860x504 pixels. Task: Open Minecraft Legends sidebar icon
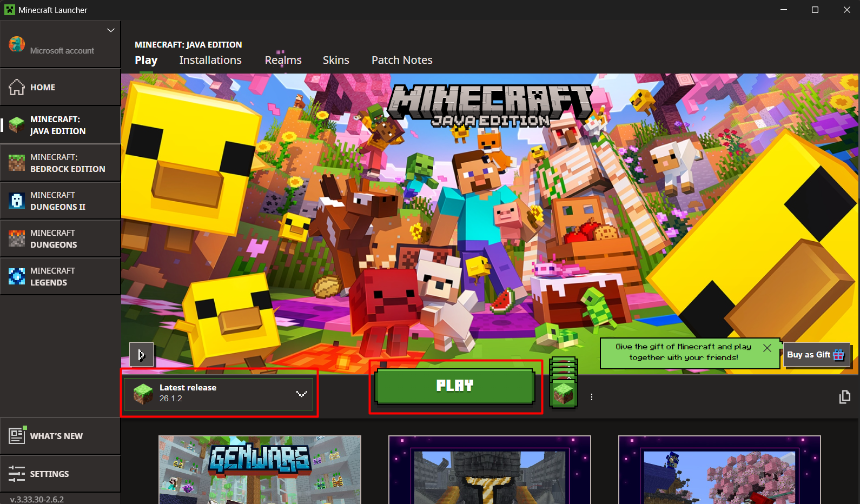[17, 276]
